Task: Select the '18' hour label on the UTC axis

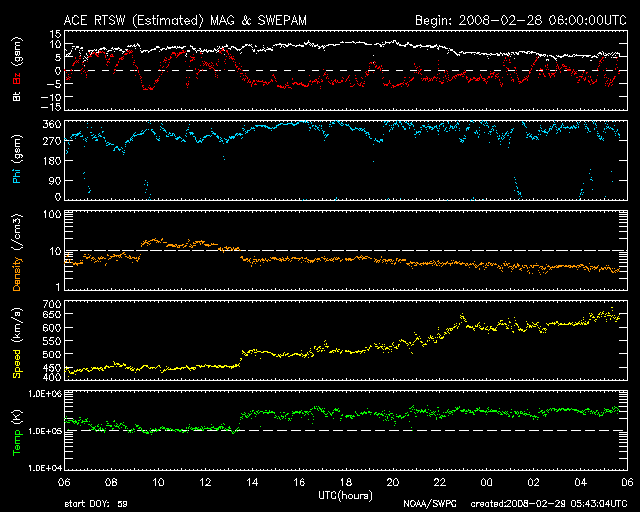Action: [346, 483]
